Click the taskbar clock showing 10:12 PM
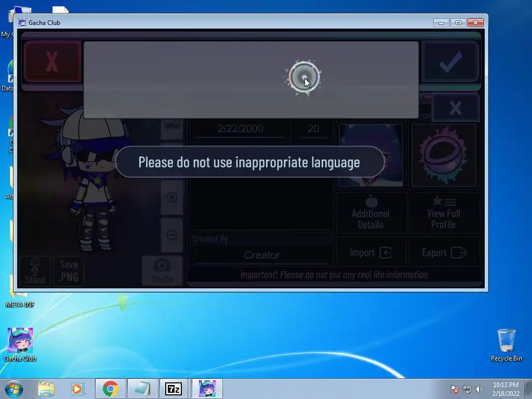 click(x=506, y=389)
